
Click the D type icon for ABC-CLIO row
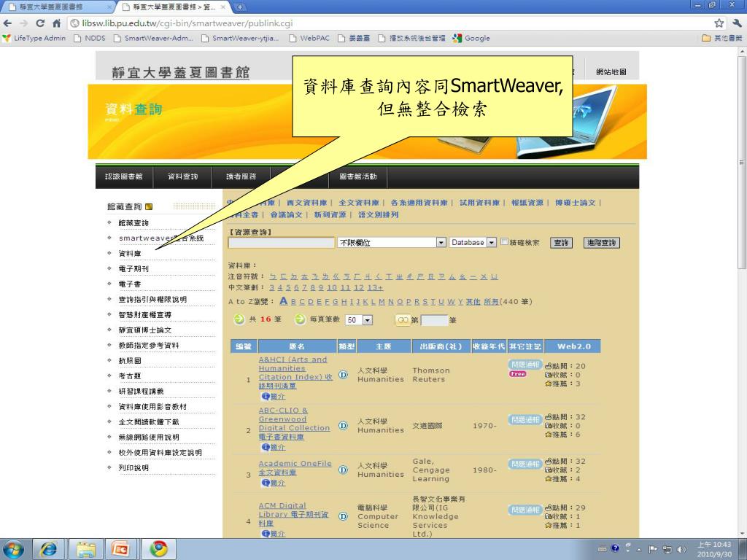coord(343,426)
